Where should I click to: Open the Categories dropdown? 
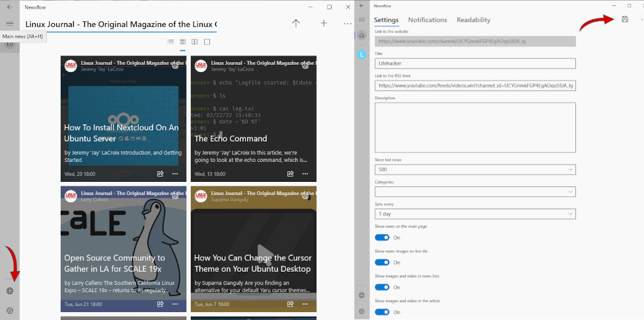(475, 192)
